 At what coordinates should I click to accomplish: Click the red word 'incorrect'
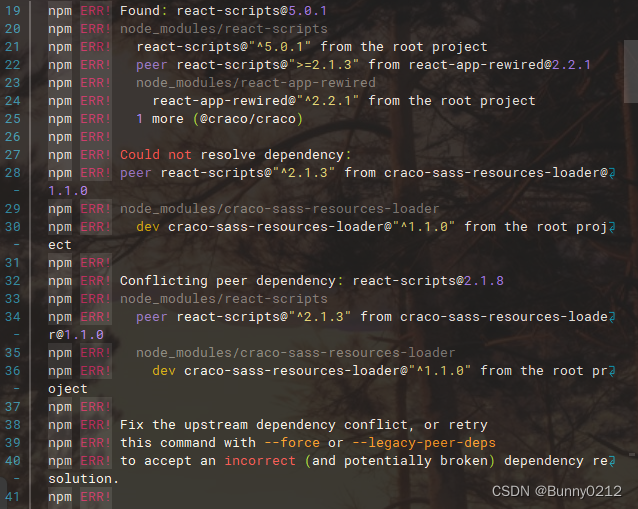[x=260, y=461]
